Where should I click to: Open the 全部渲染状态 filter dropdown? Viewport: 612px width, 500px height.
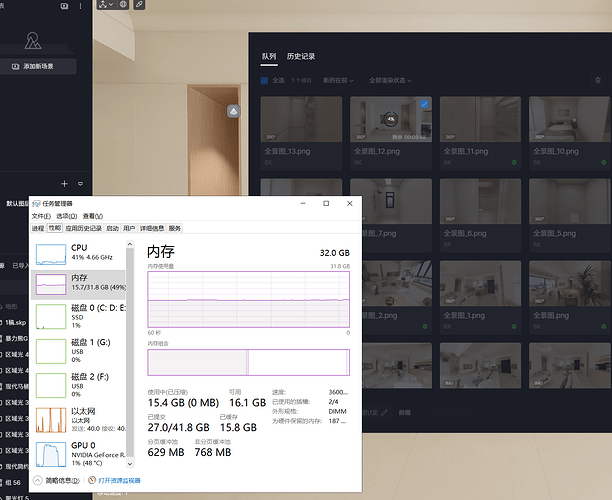coord(391,80)
